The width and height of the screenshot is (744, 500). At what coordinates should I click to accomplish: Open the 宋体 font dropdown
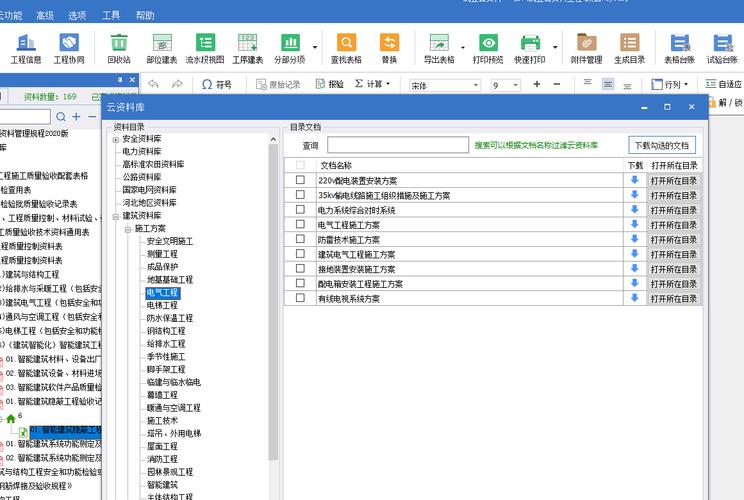click(x=475, y=85)
